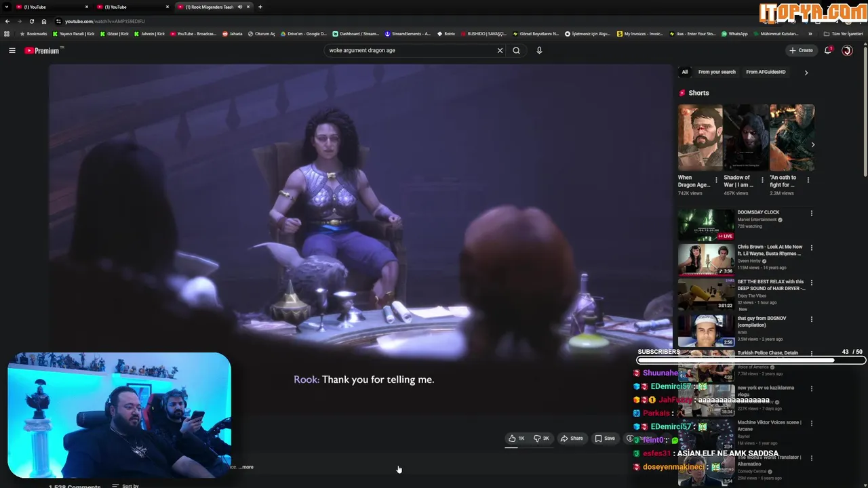Start voice search with microphone
This screenshot has width=868, height=488.
click(x=539, y=50)
